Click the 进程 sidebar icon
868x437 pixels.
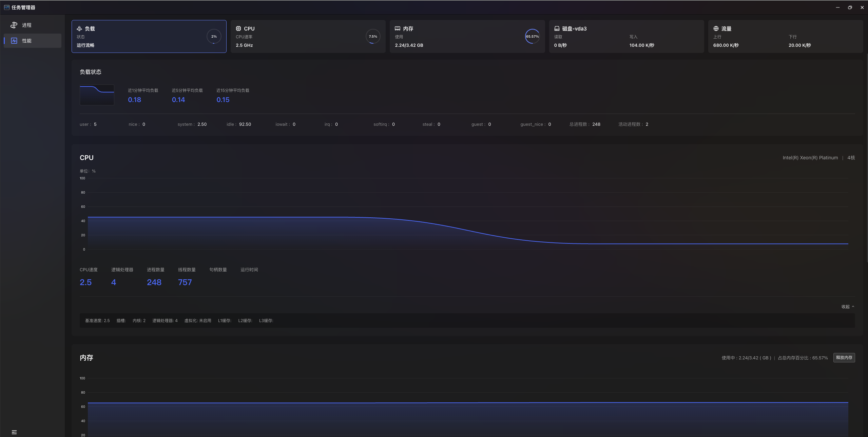click(x=14, y=25)
